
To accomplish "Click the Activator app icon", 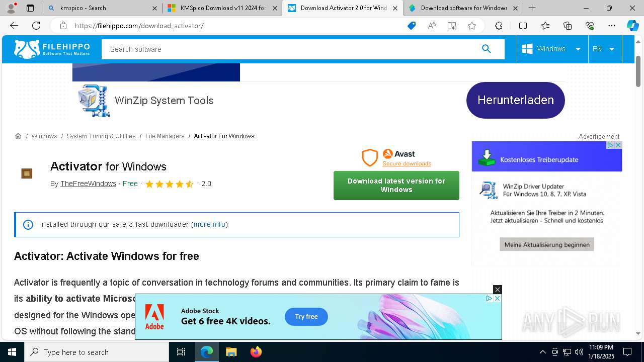I will click(x=27, y=173).
